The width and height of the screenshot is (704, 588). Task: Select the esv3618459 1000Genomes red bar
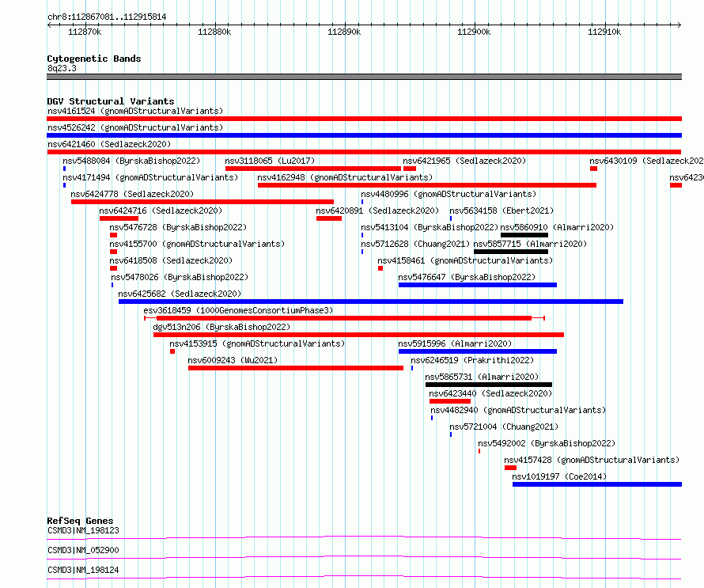click(344, 318)
